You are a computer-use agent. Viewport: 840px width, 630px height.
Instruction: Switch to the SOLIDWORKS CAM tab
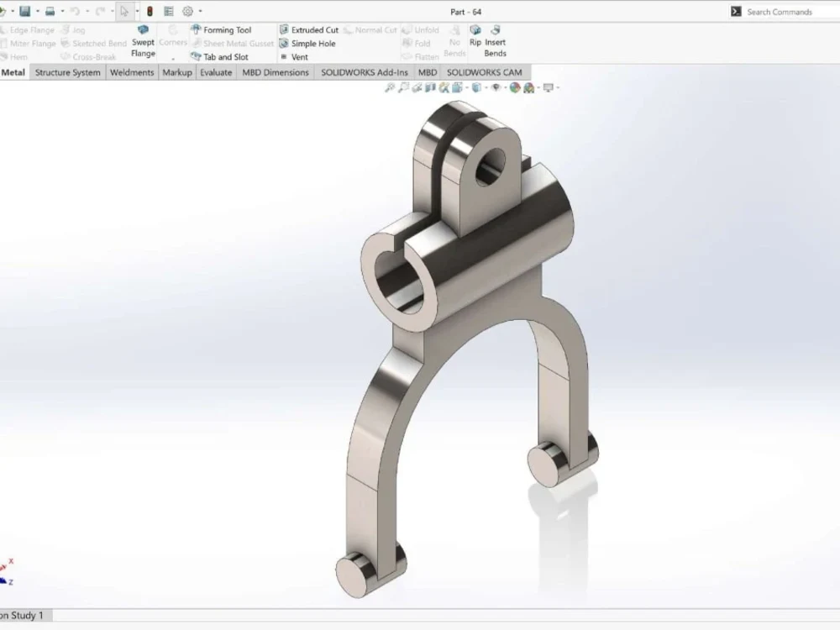click(x=485, y=72)
